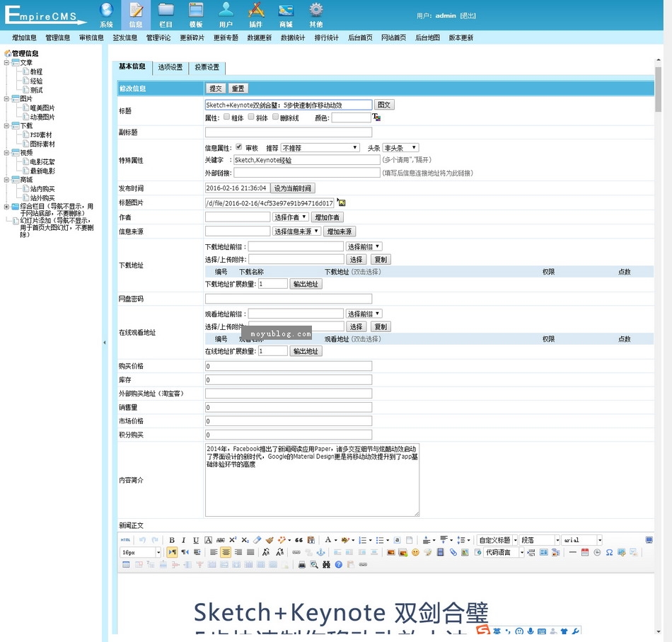
Task: Open the 栏目 column module icon
Action: click(x=166, y=15)
